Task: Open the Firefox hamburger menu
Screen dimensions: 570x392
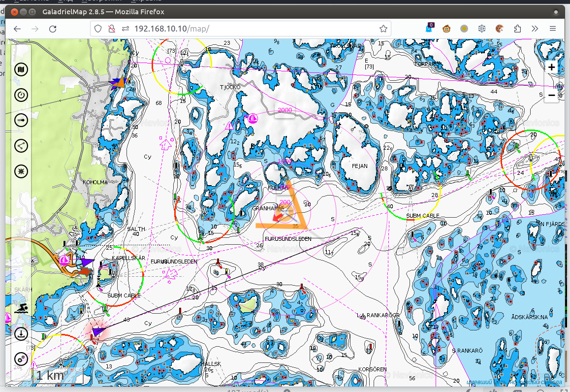Action: (x=553, y=29)
